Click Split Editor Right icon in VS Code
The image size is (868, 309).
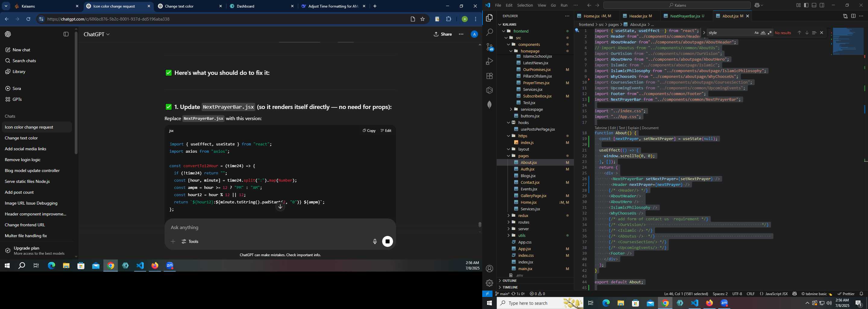pos(853,16)
